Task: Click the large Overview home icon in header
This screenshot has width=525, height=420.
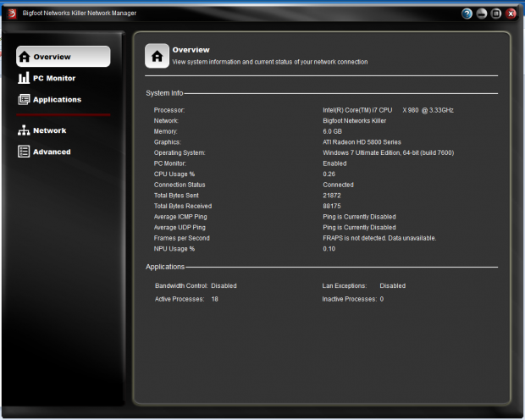Action: pos(157,56)
